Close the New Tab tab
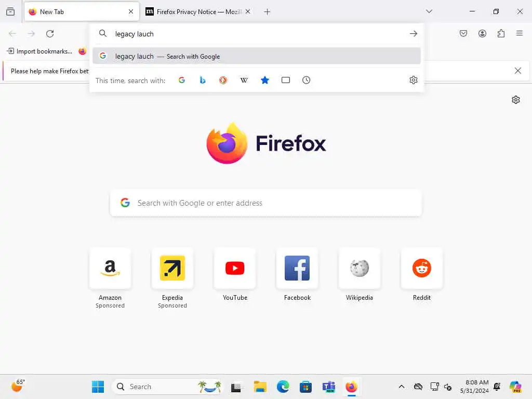 pos(130,11)
